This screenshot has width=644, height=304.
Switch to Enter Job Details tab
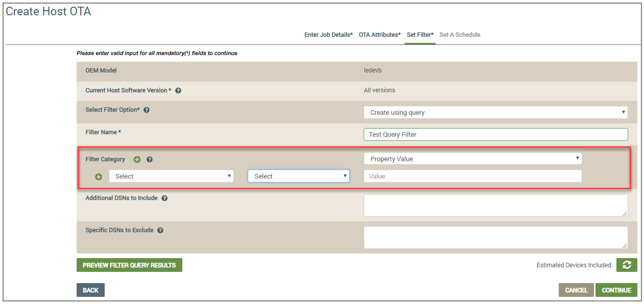[x=328, y=35]
